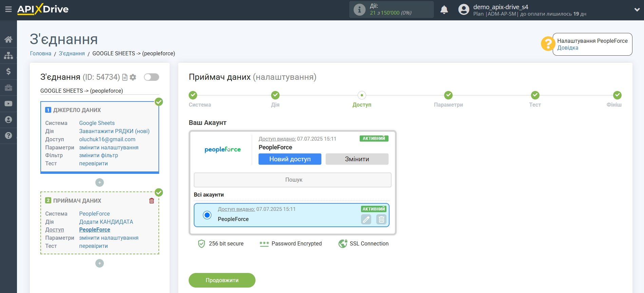Click Продовжити button
Image resolution: width=644 pixels, height=293 pixels.
(x=222, y=280)
